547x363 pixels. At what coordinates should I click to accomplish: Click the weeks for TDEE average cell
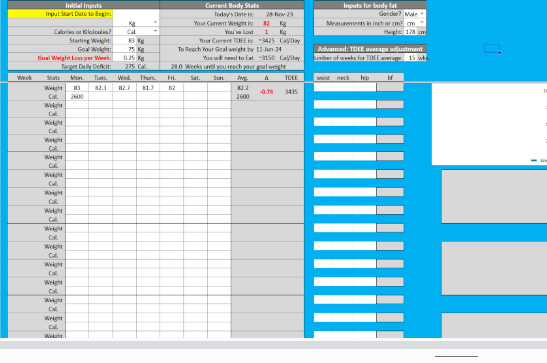coord(410,58)
